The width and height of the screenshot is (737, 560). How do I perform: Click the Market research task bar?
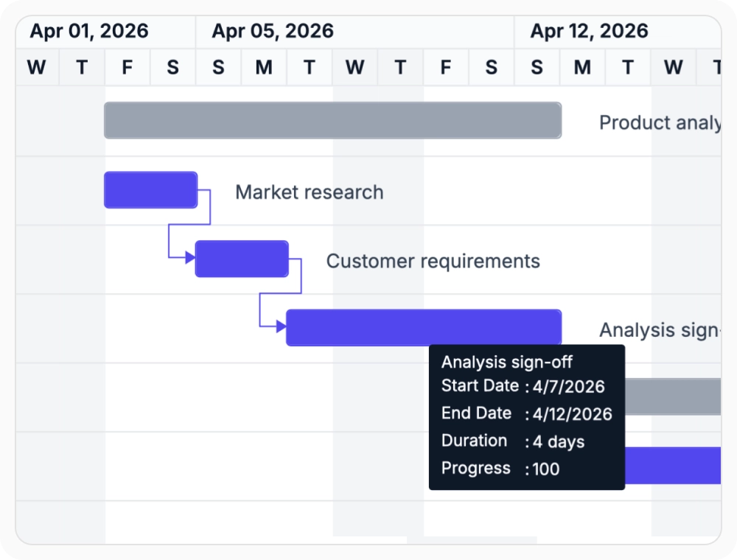point(150,190)
